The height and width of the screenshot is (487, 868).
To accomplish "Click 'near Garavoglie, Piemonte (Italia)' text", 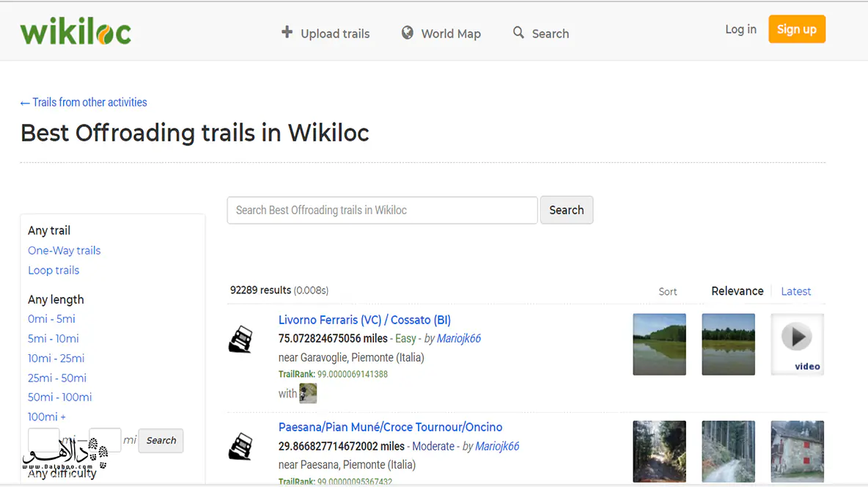I will click(351, 357).
